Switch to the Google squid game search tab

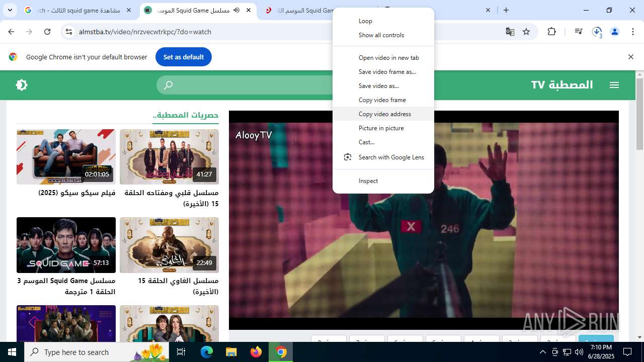click(78, 10)
